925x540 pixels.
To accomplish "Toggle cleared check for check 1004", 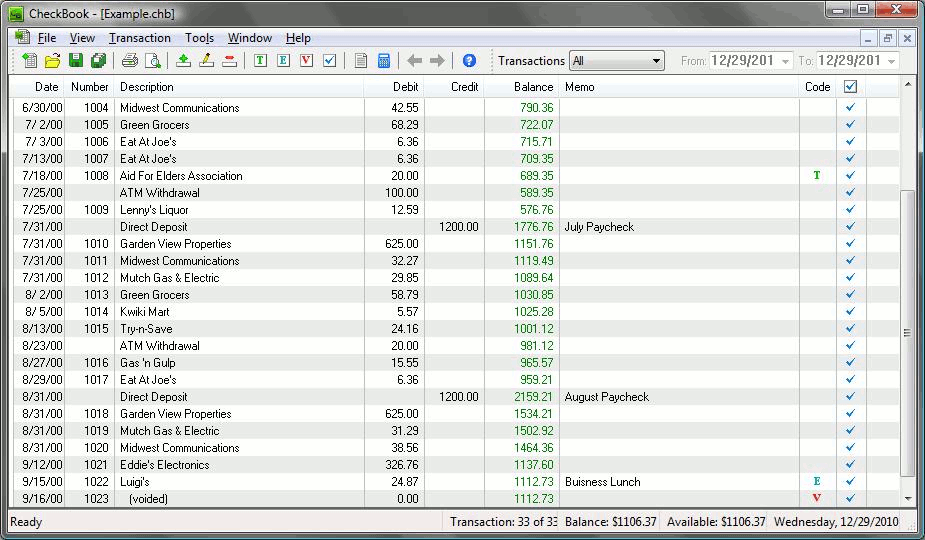I will click(850, 107).
